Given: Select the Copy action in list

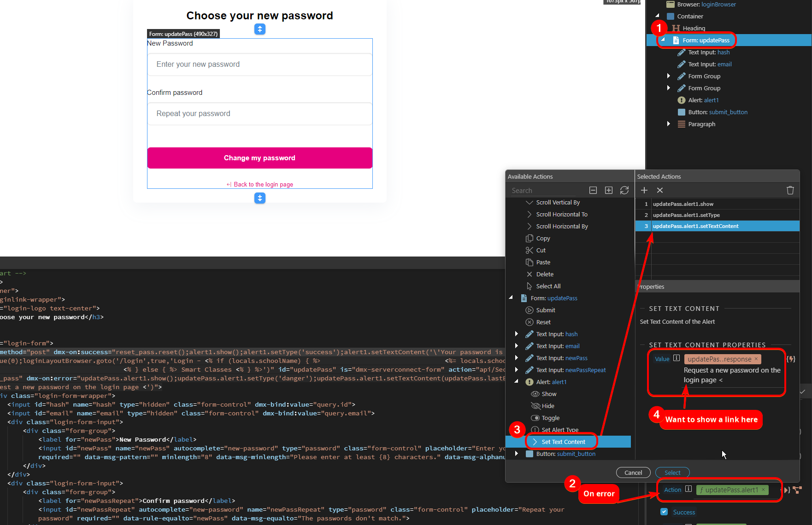Looking at the screenshot, I should tap(543, 238).
